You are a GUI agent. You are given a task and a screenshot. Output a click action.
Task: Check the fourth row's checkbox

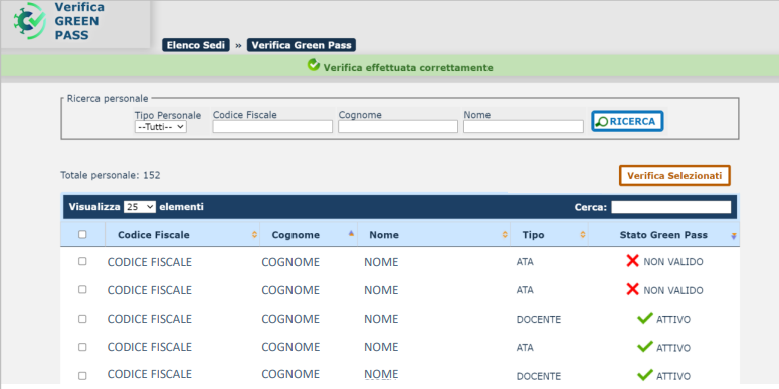coord(82,347)
